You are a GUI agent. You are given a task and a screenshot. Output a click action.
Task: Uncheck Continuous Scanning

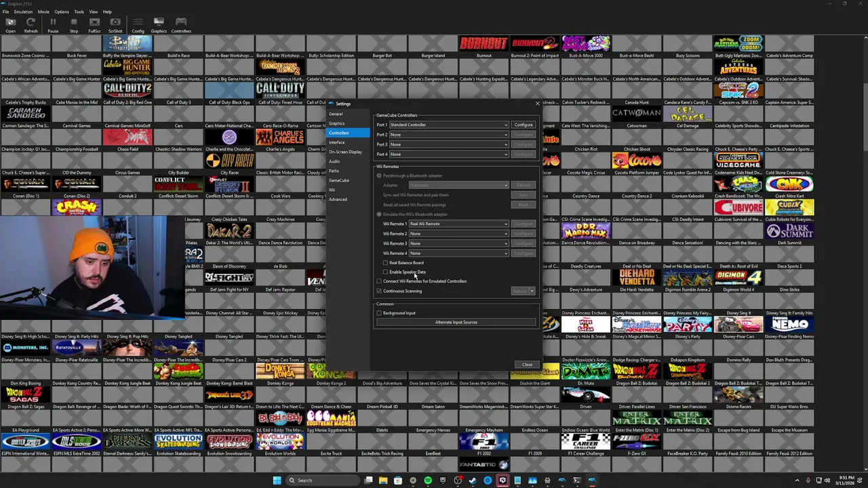point(379,291)
